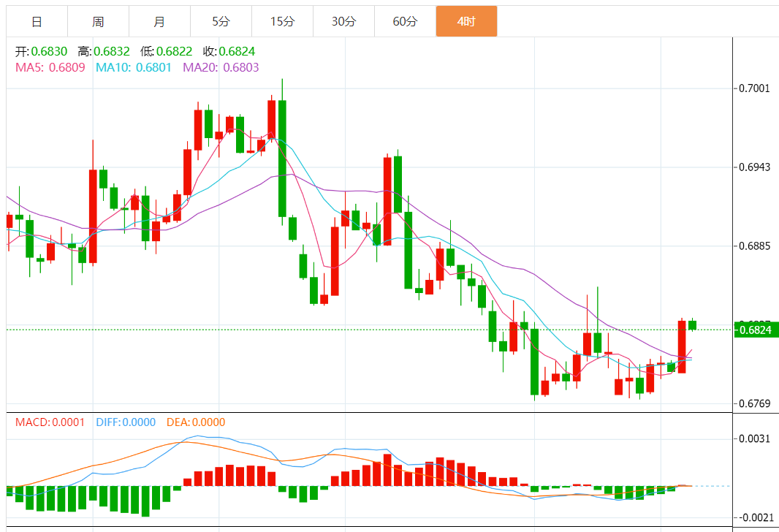This screenshot has height=532, width=779.
Task: Click the 0.7001 price axis label
Action: coord(755,88)
